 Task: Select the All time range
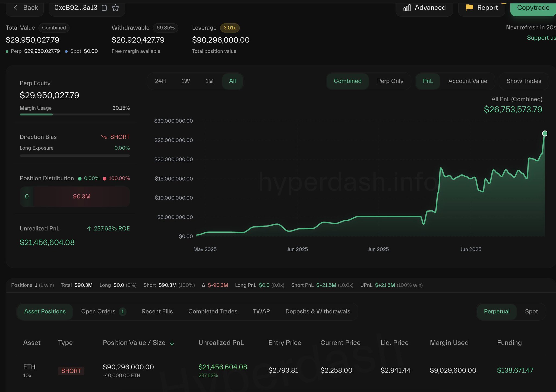(232, 81)
